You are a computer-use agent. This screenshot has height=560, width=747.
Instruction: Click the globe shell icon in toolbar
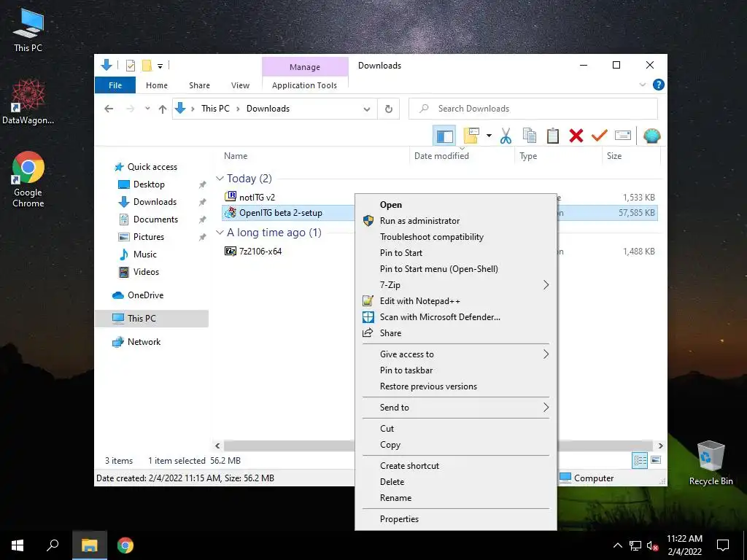tap(651, 136)
